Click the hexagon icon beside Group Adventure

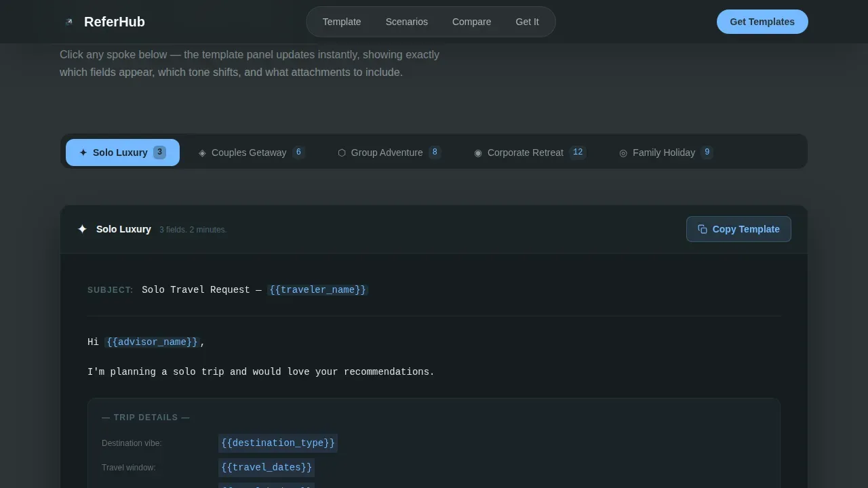(x=342, y=153)
